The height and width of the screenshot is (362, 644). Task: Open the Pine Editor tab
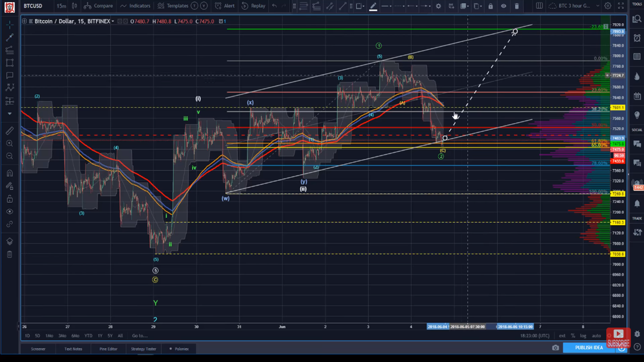[108, 349]
